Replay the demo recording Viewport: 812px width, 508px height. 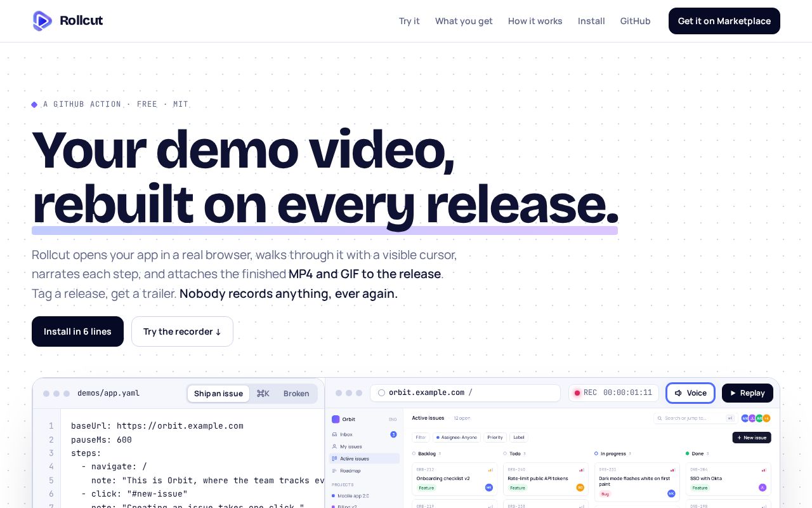click(x=747, y=393)
